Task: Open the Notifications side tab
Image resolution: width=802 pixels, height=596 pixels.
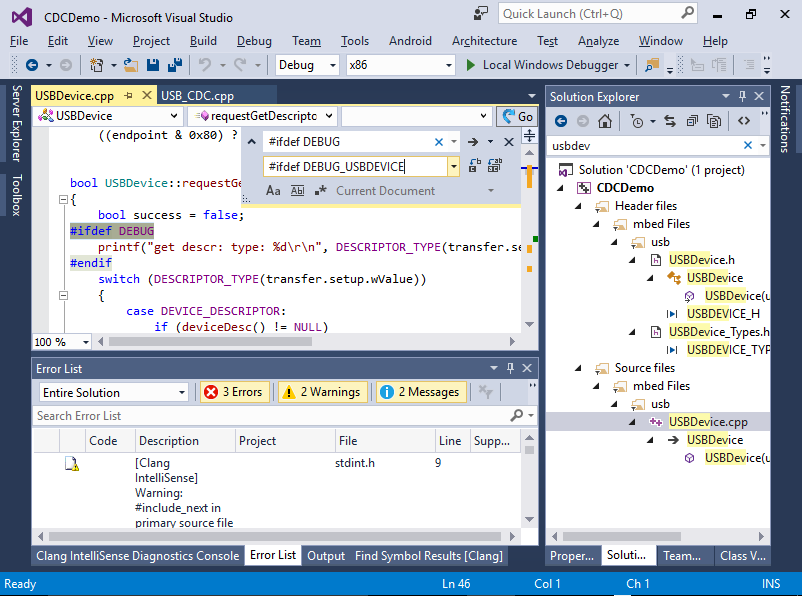Action: [785, 119]
